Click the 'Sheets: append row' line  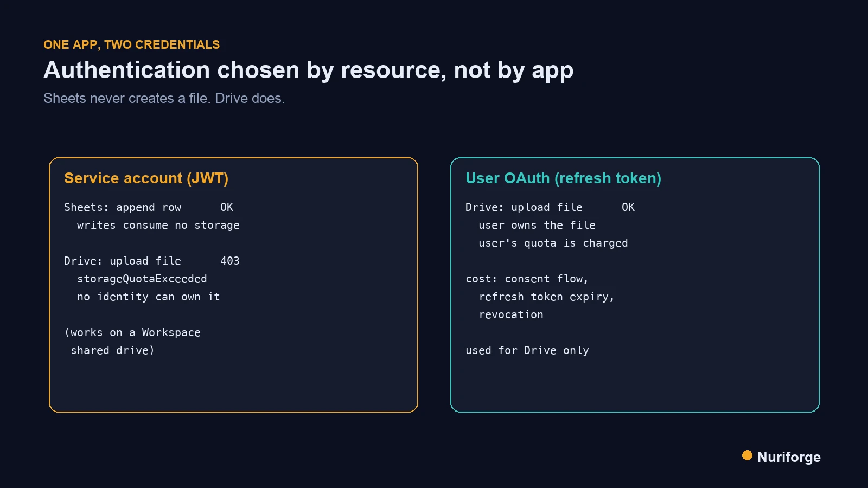click(x=123, y=207)
